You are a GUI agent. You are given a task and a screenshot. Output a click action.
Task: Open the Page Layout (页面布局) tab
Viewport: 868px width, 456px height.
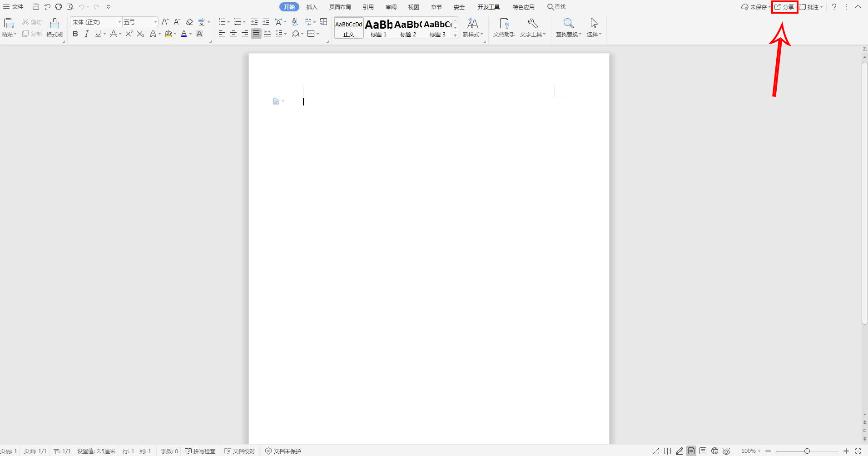pos(340,7)
